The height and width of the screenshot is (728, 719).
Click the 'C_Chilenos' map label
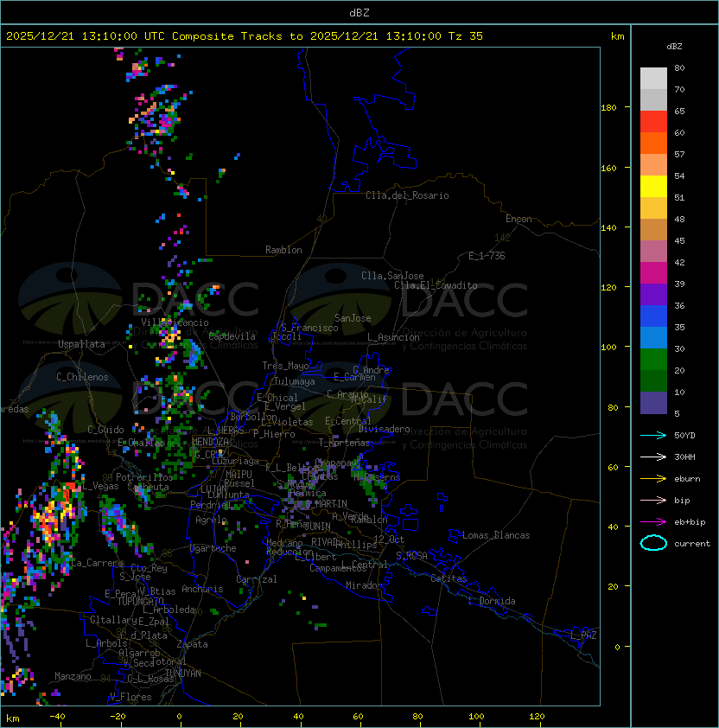(82, 377)
